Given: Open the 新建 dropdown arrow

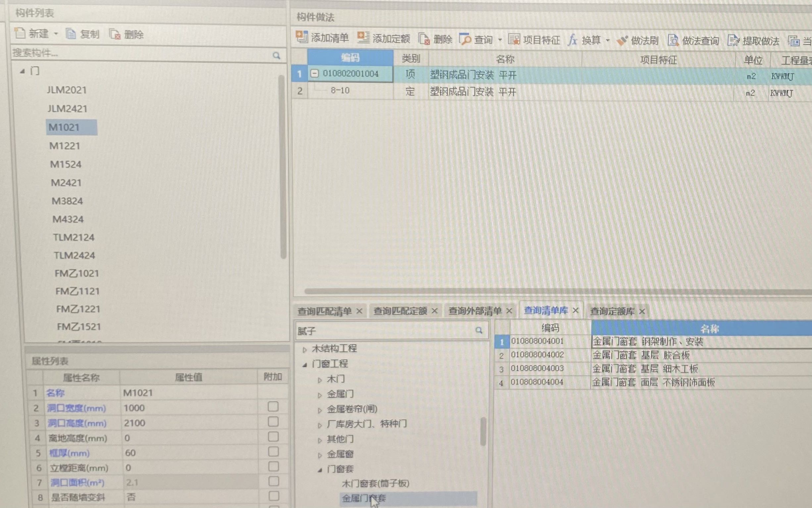Looking at the screenshot, I should (56, 34).
